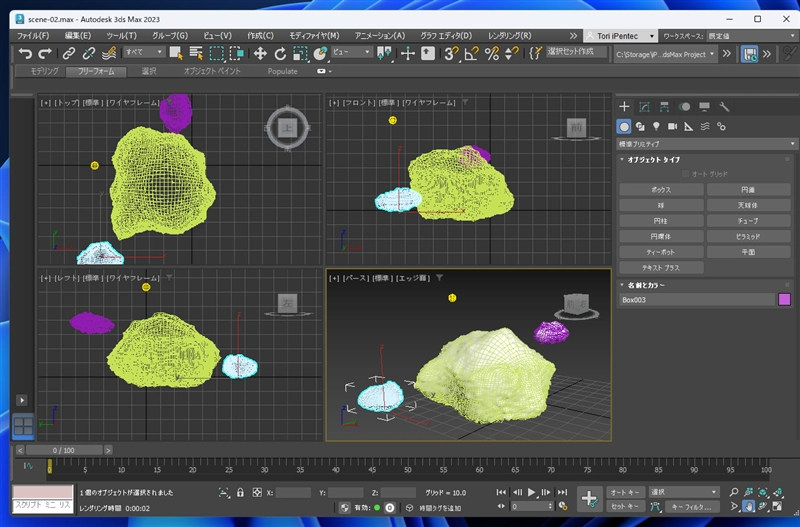The width and height of the screenshot is (800, 527).
Task: Click the Play Animation button
Action: click(532, 492)
